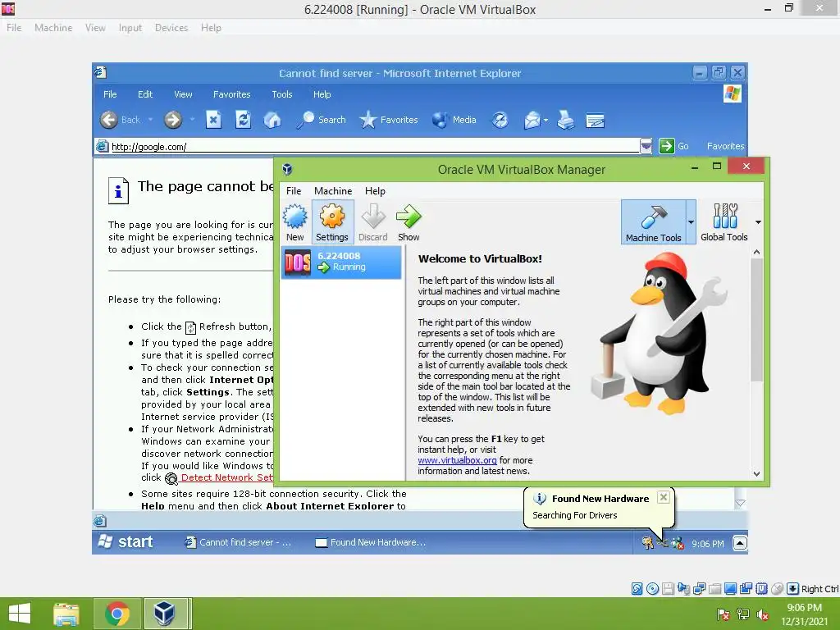Click the www.virtualbox.org link
The width and height of the screenshot is (840, 630).
[x=457, y=460]
